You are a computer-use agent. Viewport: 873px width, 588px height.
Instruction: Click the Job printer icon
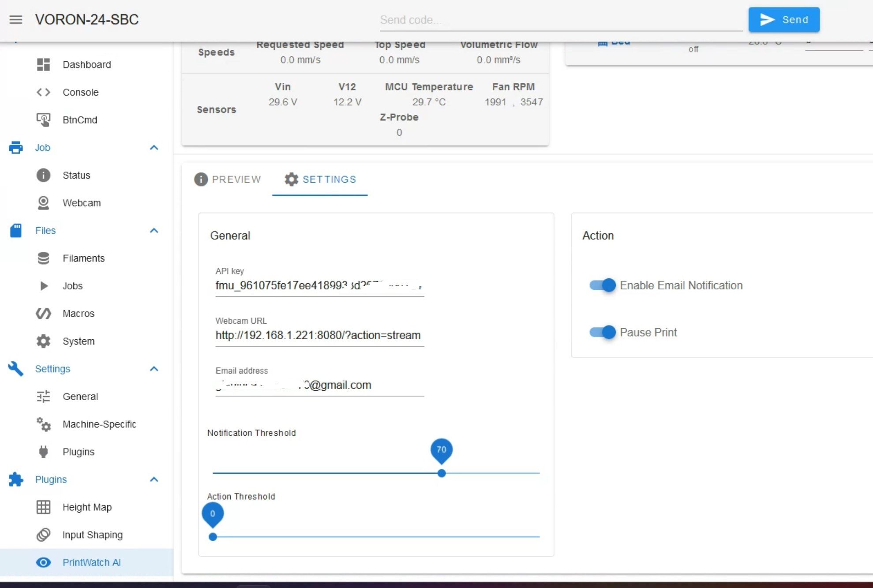point(16,147)
